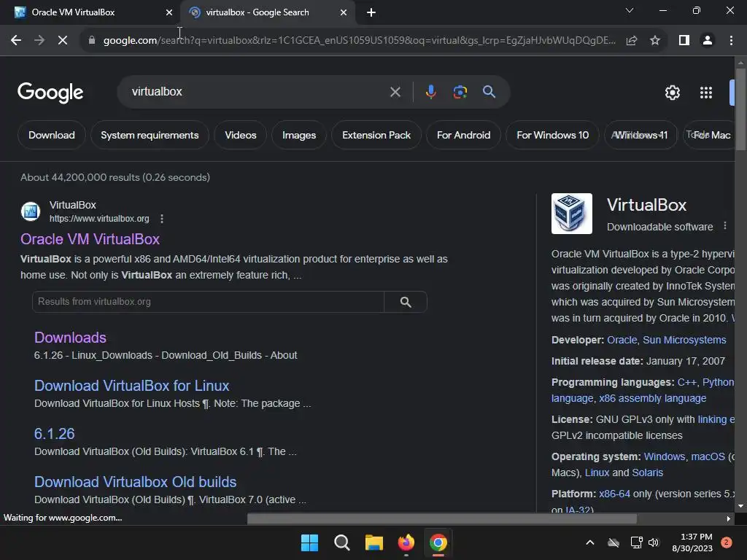The height and width of the screenshot is (560, 747).
Task: Open the Solaris link
Action: click(648, 472)
